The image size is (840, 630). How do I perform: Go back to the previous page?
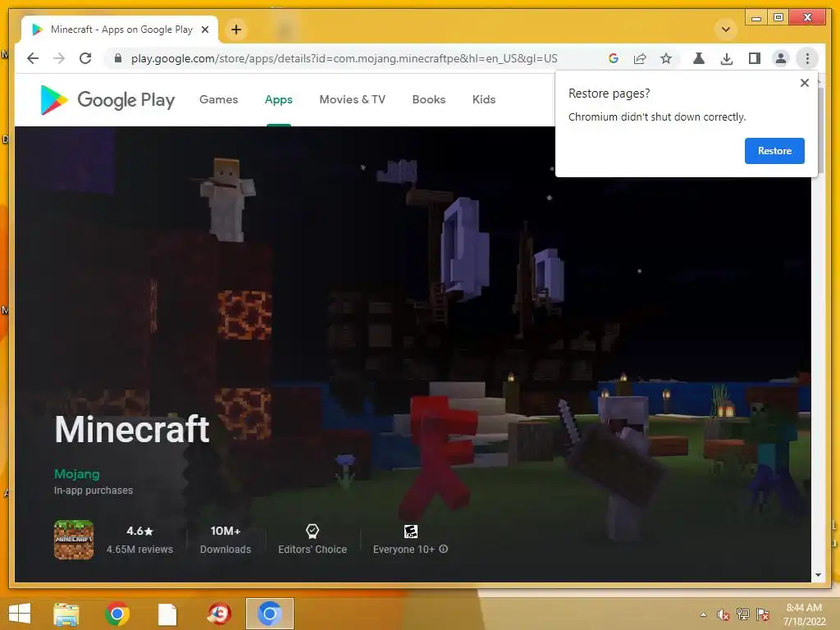[33, 58]
